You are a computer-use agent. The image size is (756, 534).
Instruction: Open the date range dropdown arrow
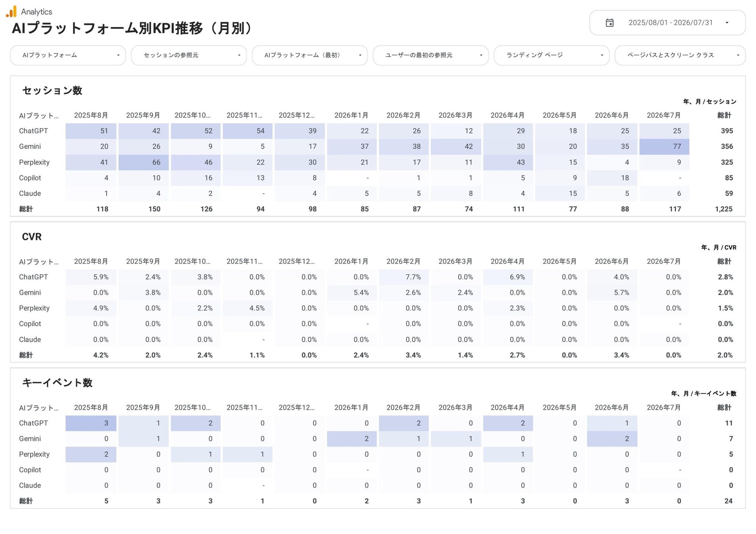727,23
